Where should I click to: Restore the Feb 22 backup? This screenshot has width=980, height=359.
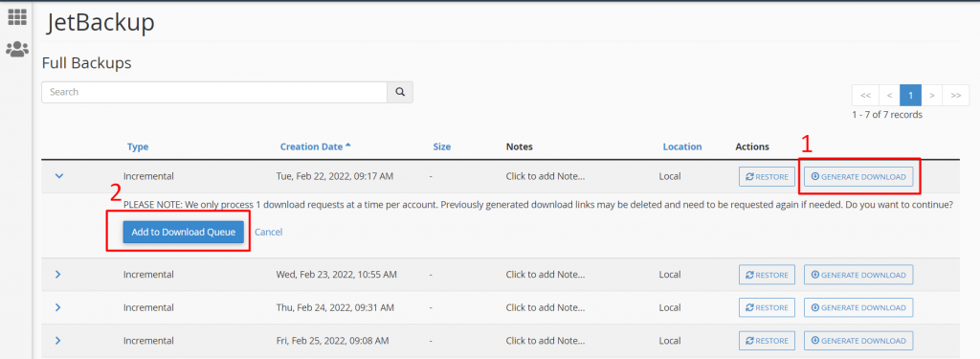[x=767, y=176]
